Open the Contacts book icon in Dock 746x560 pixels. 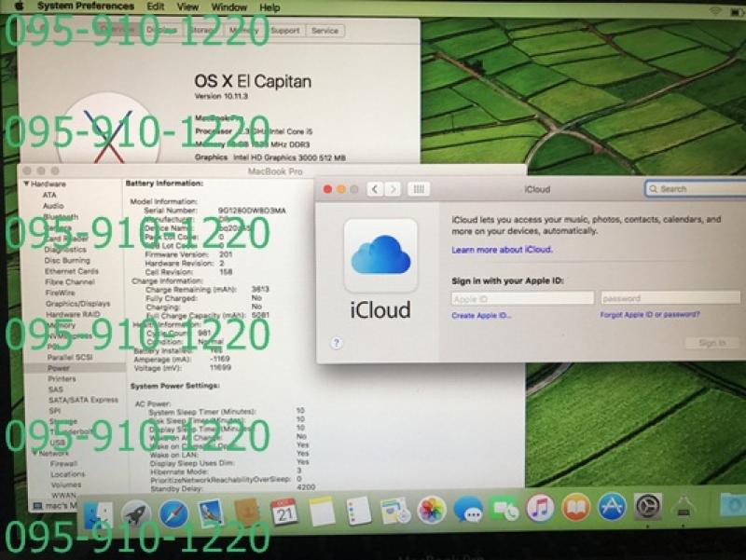click(x=247, y=512)
